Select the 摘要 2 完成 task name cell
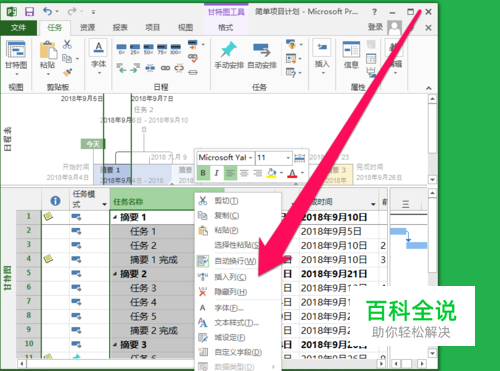Viewport: 500px width, 371px height. tap(152, 331)
